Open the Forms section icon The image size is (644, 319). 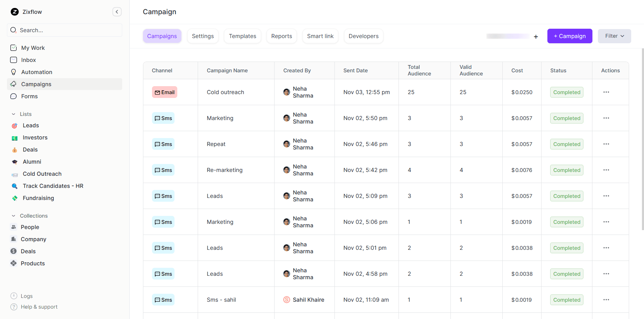click(14, 96)
